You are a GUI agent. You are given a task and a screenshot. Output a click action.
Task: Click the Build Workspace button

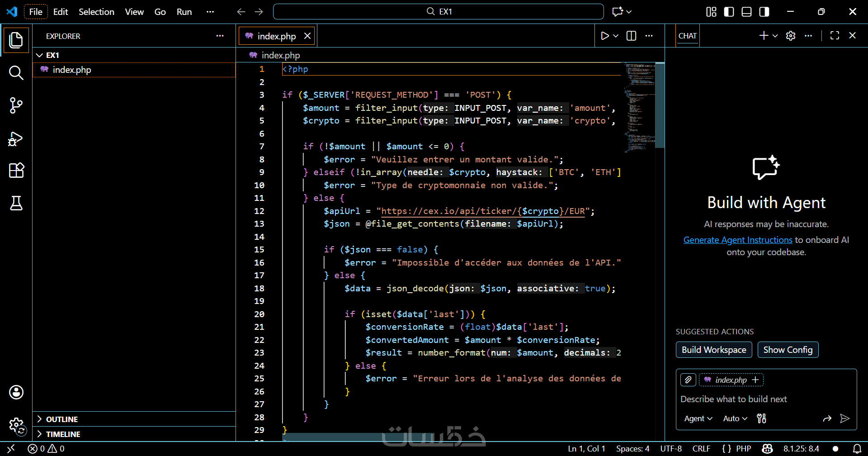714,350
